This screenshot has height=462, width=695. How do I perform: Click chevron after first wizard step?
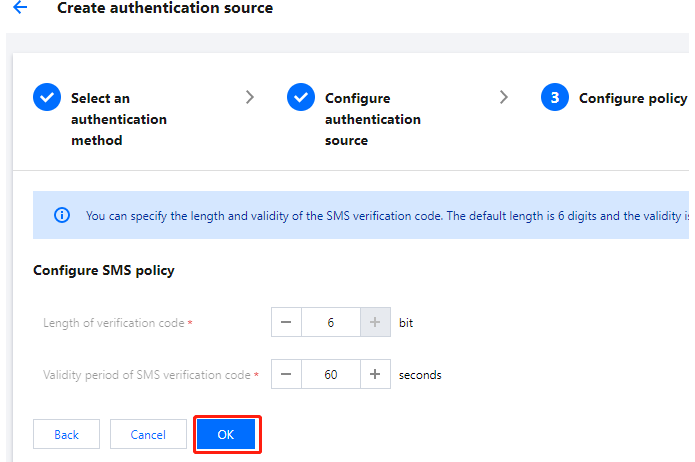(x=250, y=97)
